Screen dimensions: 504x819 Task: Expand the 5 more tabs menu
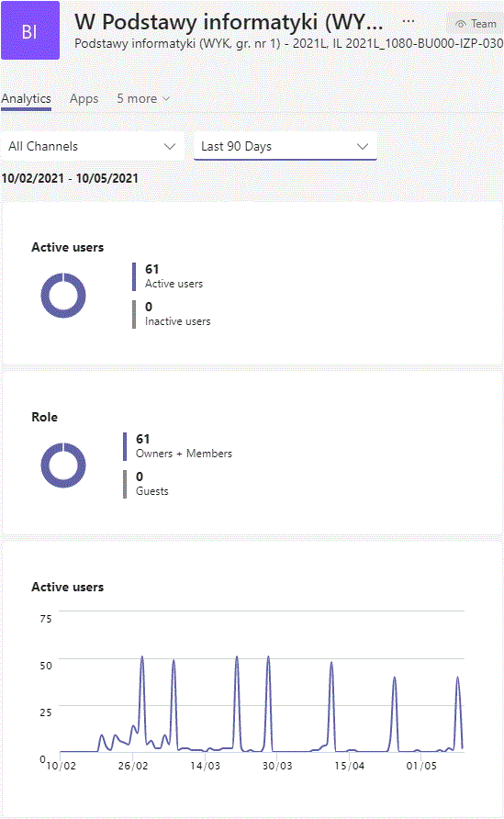click(x=143, y=99)
